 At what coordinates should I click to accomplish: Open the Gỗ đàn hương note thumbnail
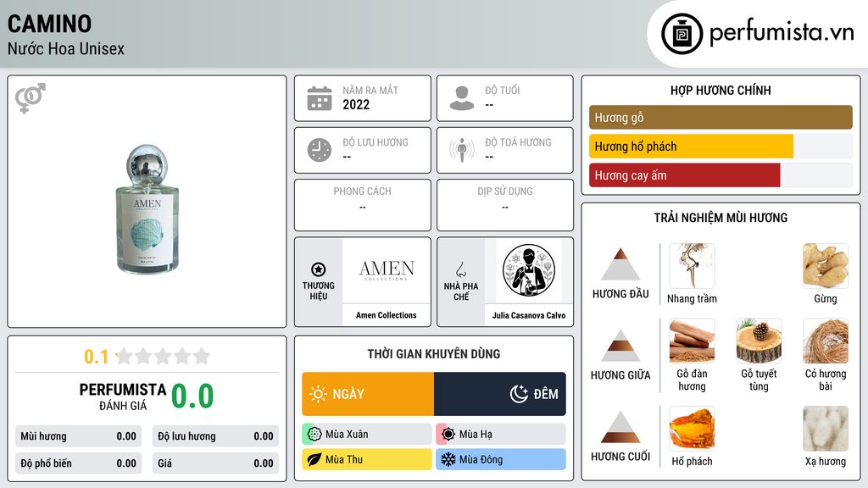click(692, 341)
